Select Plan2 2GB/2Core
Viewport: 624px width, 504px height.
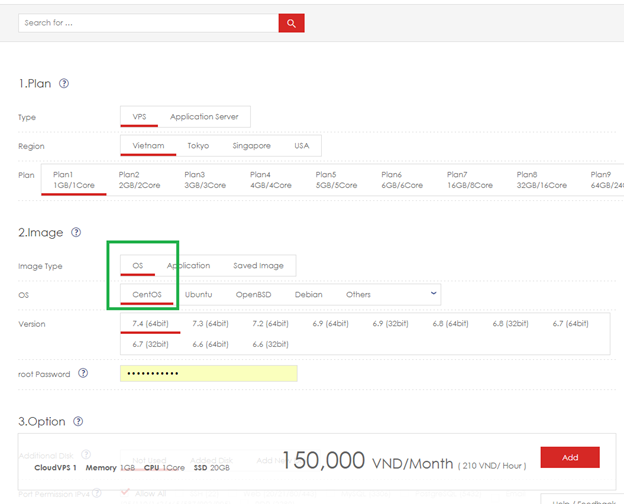point(139,180)
